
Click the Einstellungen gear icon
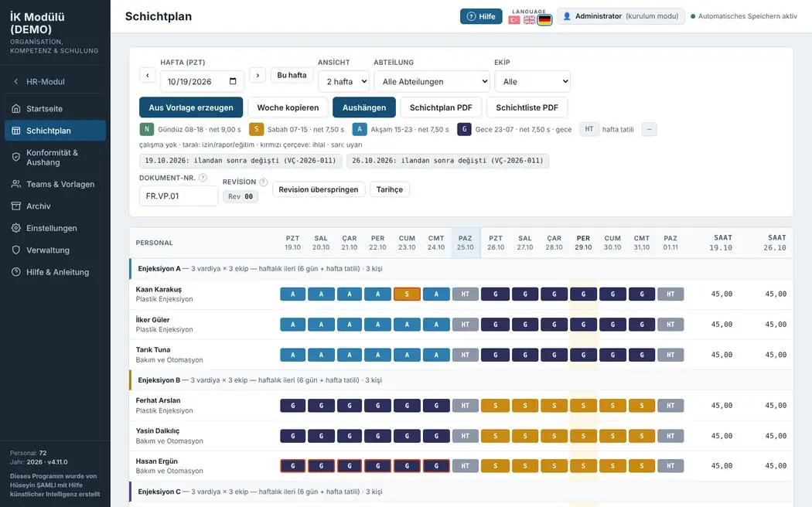point(16,228)
